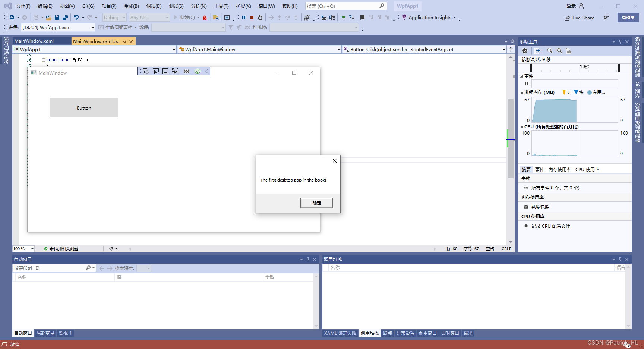This screenshot has height=349, width=644.
Task: Open the 调试(D) menu
Action: pyautogui.click(x=154, y=6)
